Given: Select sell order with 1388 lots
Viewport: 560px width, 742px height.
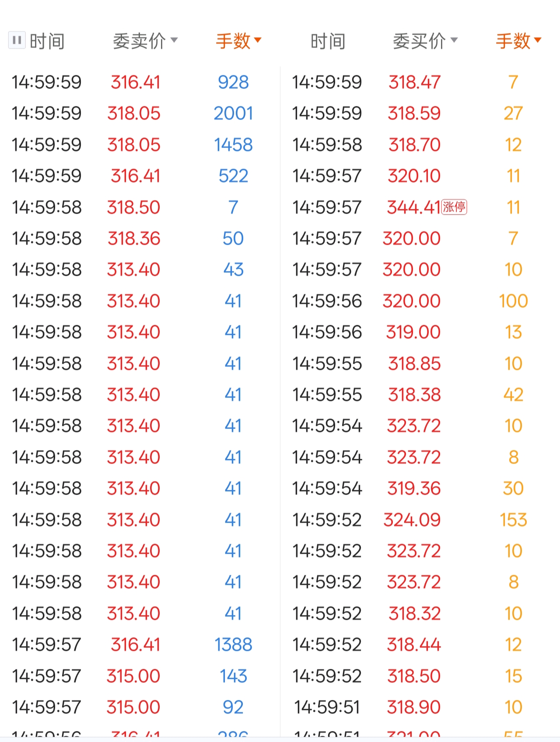Looking at the screenshot, I should point(233,645).
